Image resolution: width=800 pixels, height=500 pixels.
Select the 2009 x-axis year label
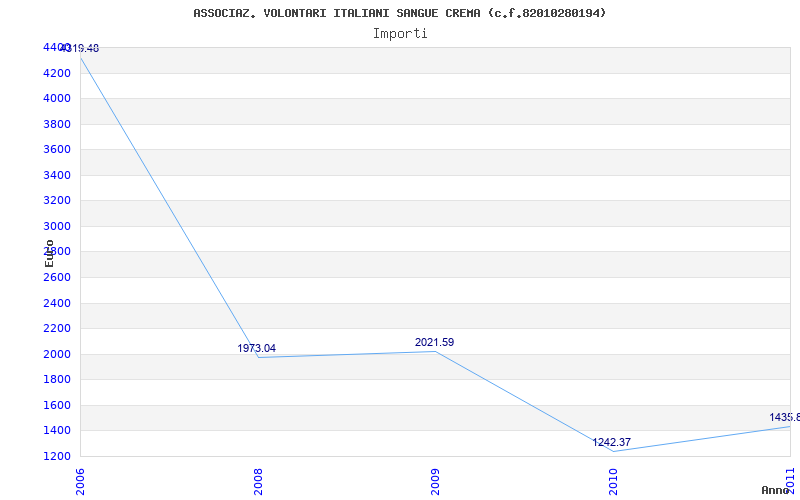435,482
